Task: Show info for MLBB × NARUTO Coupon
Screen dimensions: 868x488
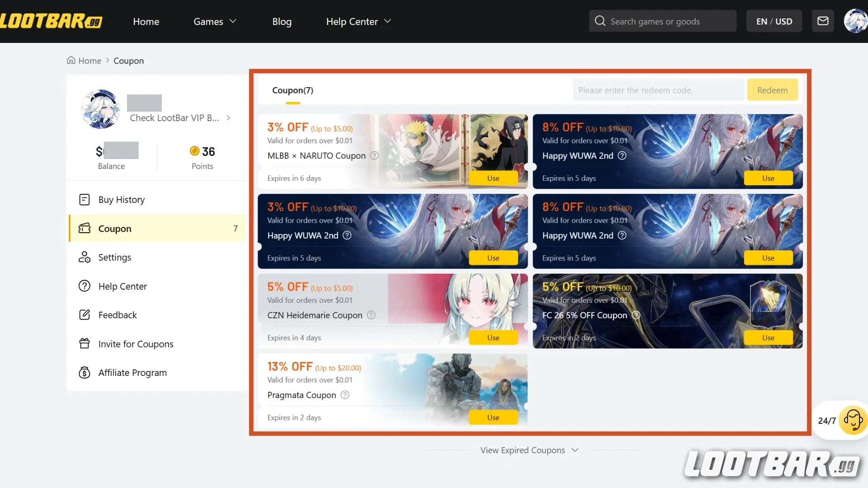Action: (374, 155)
